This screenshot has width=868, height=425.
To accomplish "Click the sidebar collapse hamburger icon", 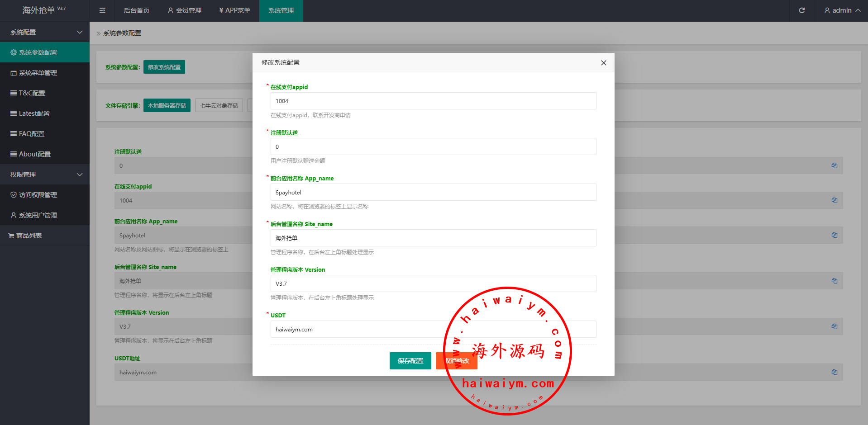I will 102,10.
